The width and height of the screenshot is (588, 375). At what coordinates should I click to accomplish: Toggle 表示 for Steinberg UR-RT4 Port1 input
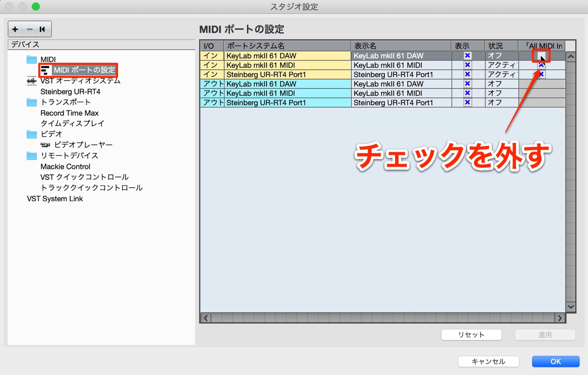(467, 74)
